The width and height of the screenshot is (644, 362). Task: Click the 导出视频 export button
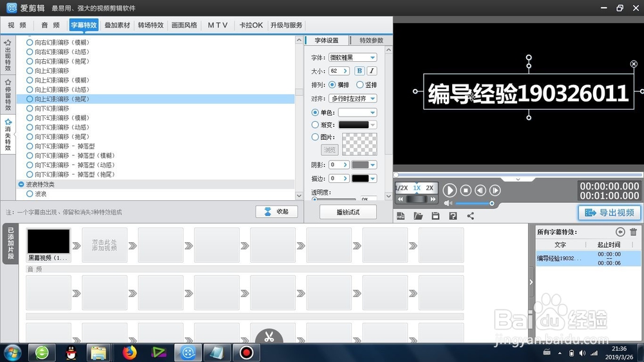coord(609,213)
